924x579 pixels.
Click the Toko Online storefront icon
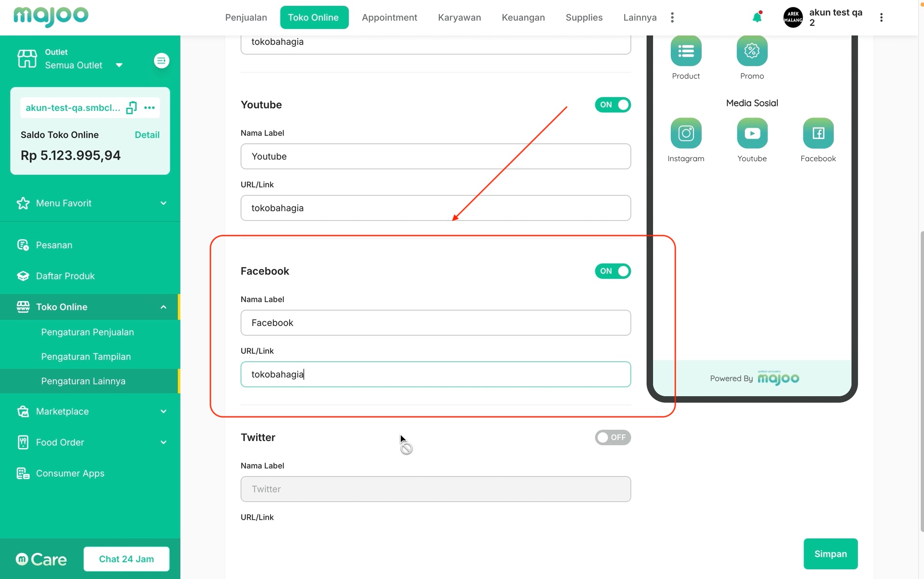point(23,307)
